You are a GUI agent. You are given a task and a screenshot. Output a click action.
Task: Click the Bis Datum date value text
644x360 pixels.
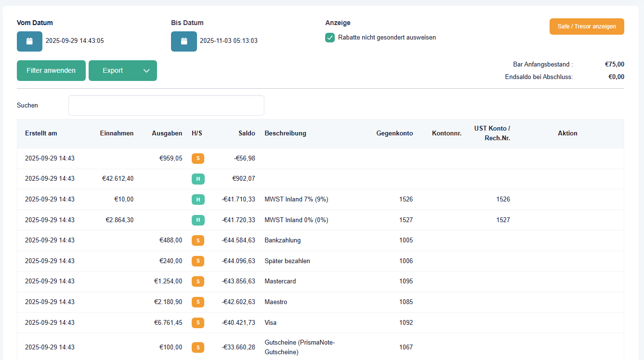coord(229,41)
